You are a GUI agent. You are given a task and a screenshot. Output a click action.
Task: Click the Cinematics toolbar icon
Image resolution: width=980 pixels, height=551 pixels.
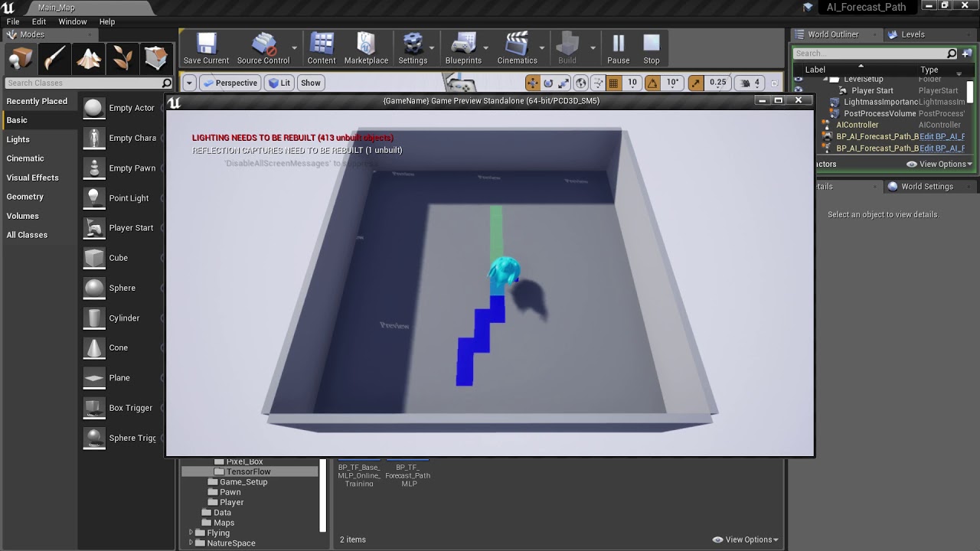point(518,49)
